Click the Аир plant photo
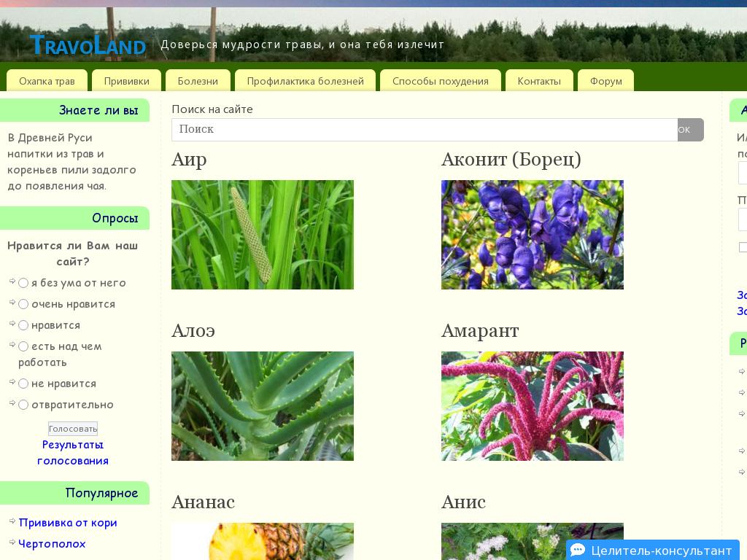This screenshot has height=560, width=747. pyautogui.click(x=263, y=235)
